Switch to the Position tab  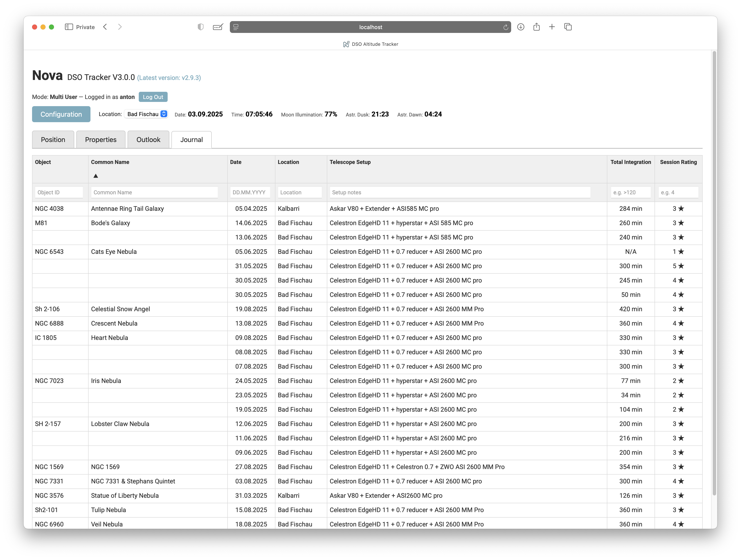[53, 139]
